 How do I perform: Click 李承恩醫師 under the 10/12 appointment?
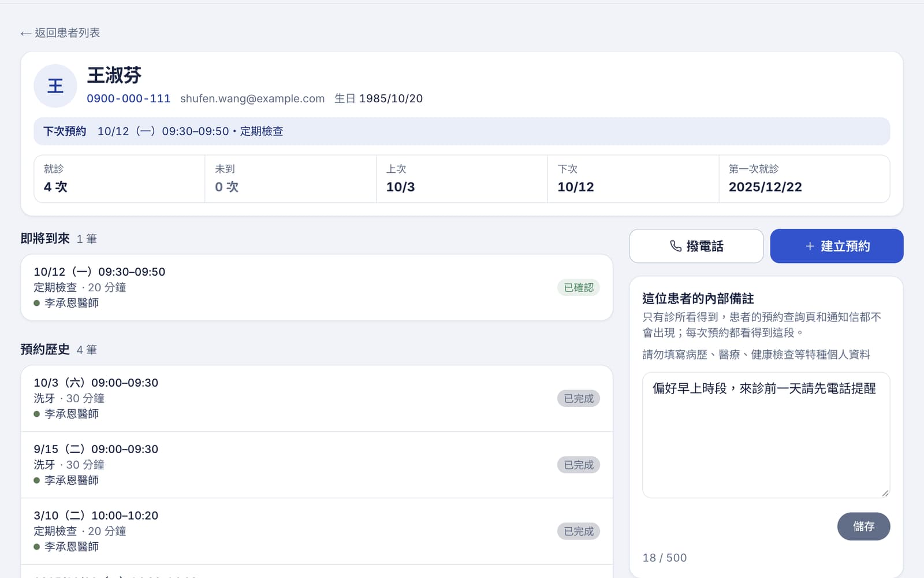[x=72, y=303]
